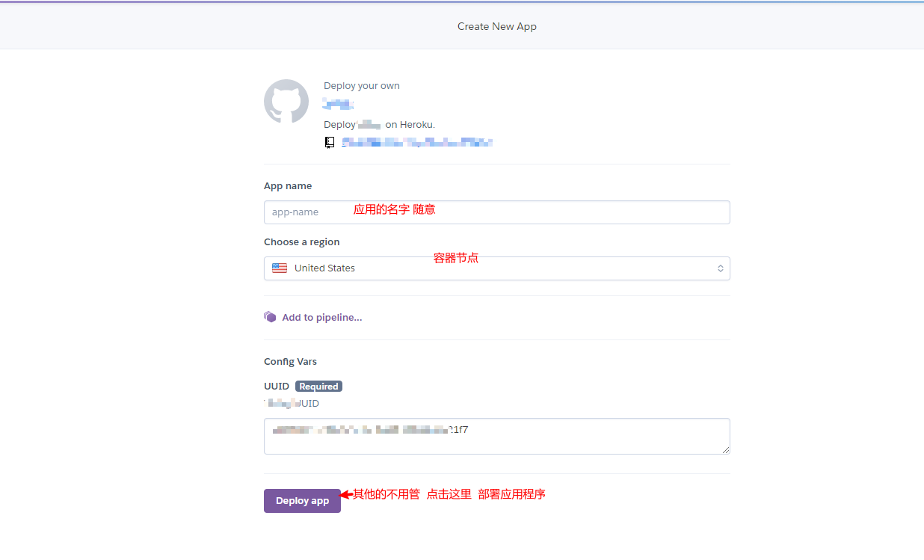Click inside the UUID value text area
The height and width of the screenshot is (560, 924).
click(x=496, y=436)
